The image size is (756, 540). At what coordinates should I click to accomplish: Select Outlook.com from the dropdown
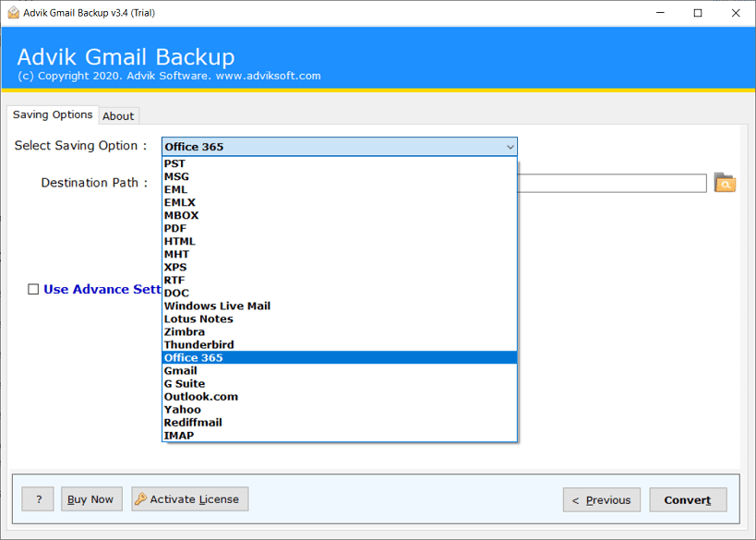coord(340,396)
